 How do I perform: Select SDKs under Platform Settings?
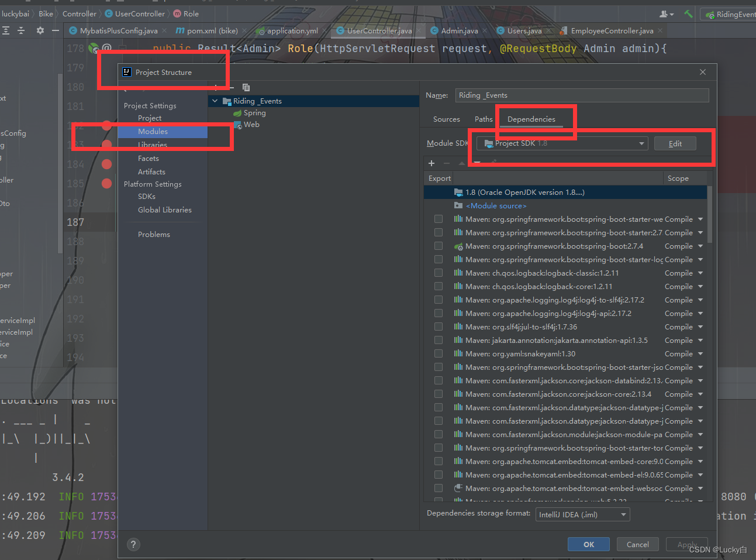pyautogui.click(x=147, y=197)
